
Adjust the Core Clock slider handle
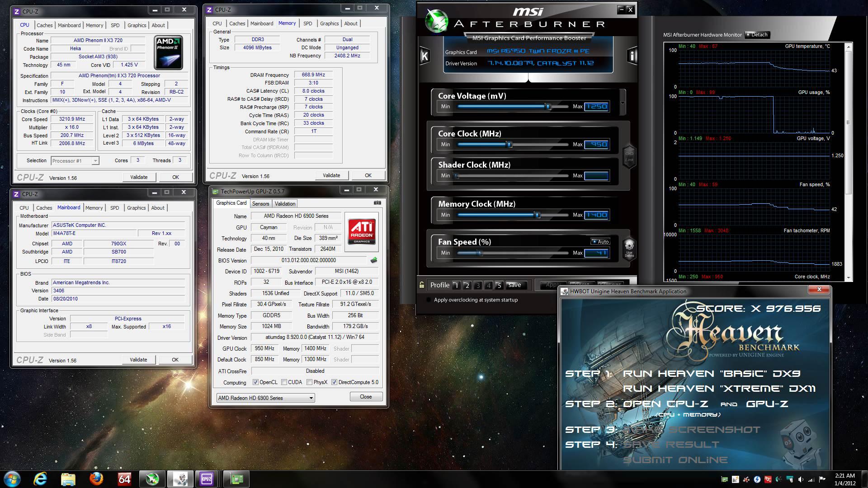point(509,145)
